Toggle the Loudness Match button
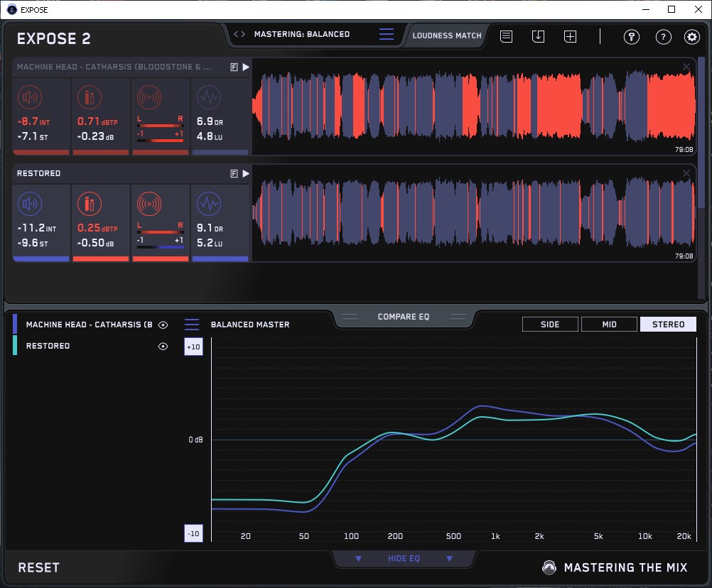Screen dimensions: 712x588 [x=446, y=35]
